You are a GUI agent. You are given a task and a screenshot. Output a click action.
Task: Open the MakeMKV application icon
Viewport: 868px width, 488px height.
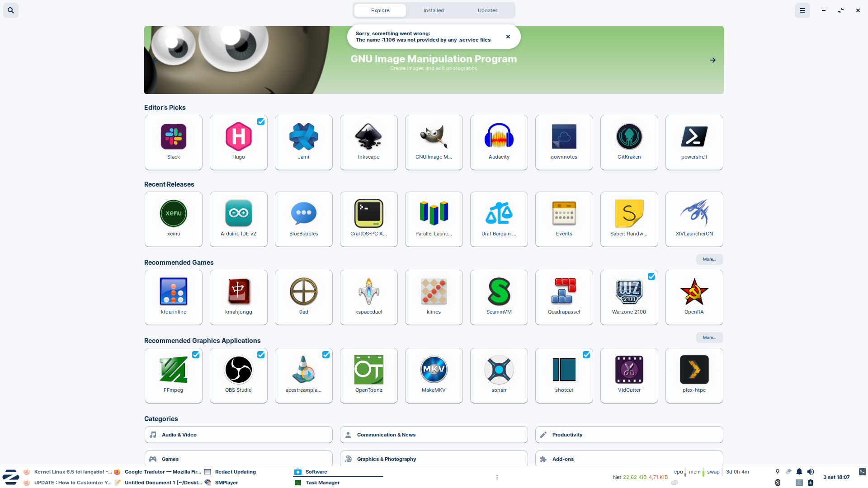pos(434,370)
